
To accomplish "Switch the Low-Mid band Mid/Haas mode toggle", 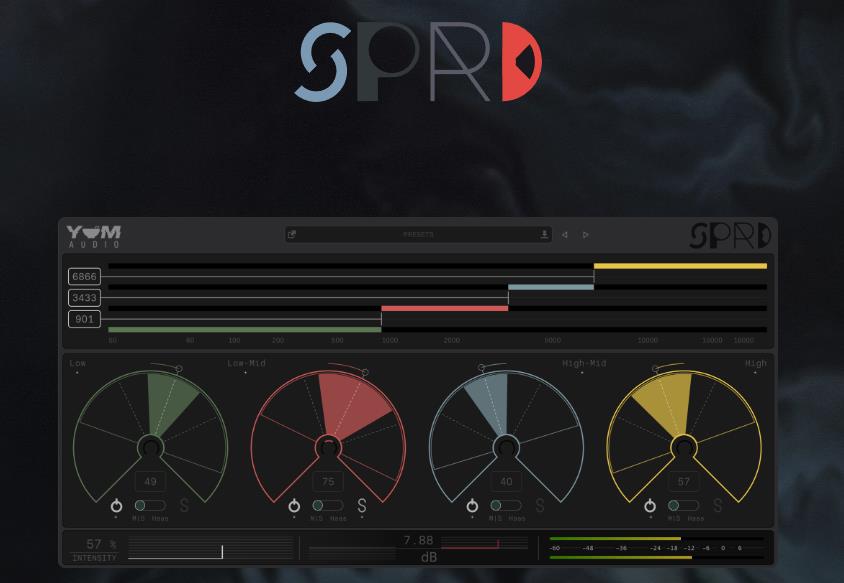I will point(327,505).
